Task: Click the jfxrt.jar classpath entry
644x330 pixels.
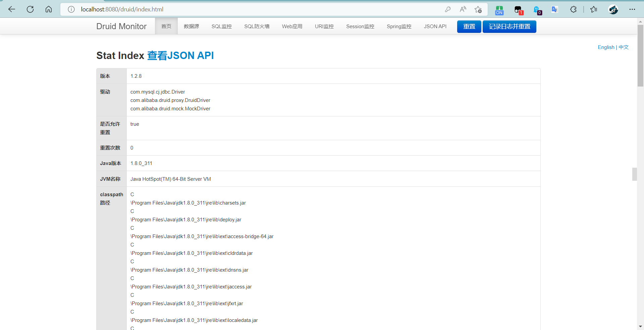Action: [x=187, y=304]
